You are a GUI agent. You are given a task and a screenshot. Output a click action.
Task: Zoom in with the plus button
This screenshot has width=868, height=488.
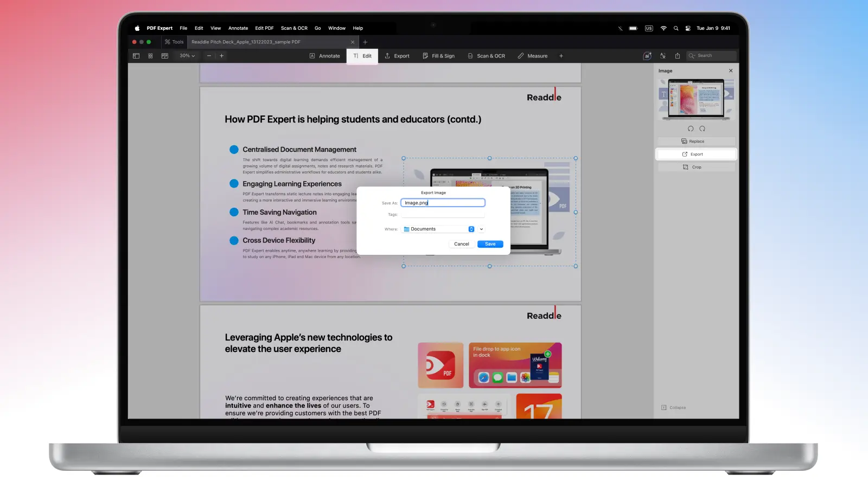pos(221,56)
